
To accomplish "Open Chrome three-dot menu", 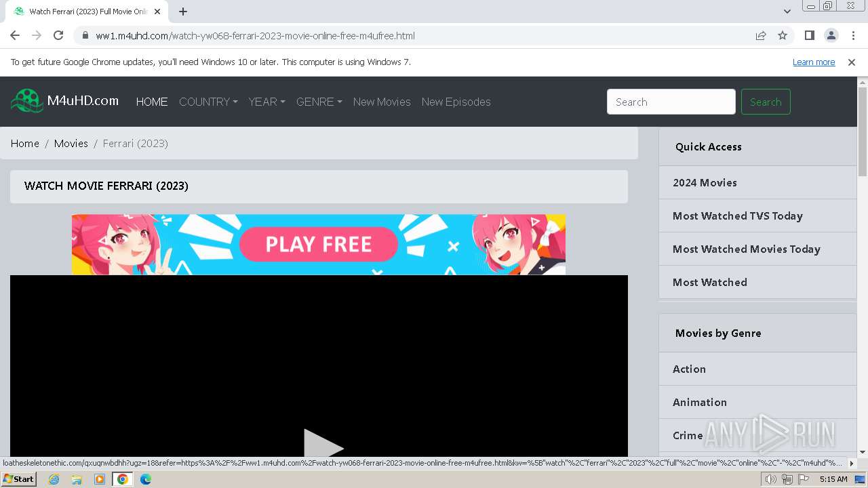I will tap(853, 35).
